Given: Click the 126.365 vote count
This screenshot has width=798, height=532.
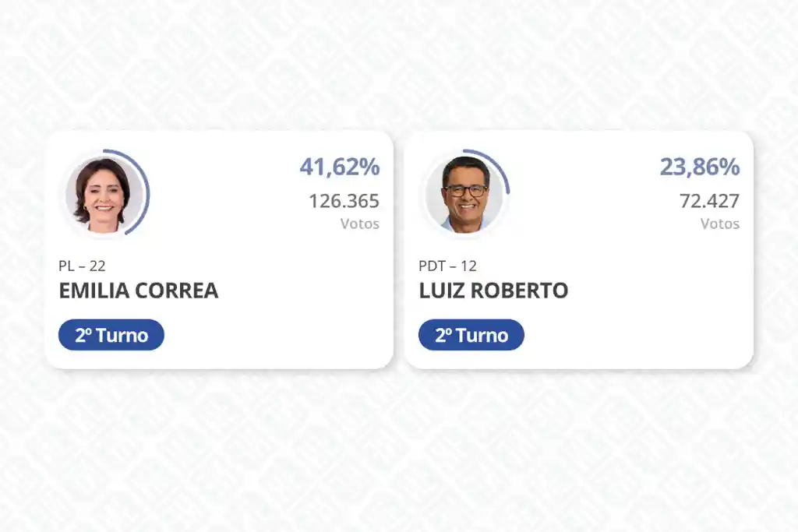Looking at the screenshot, I should (x=344, y=201).
